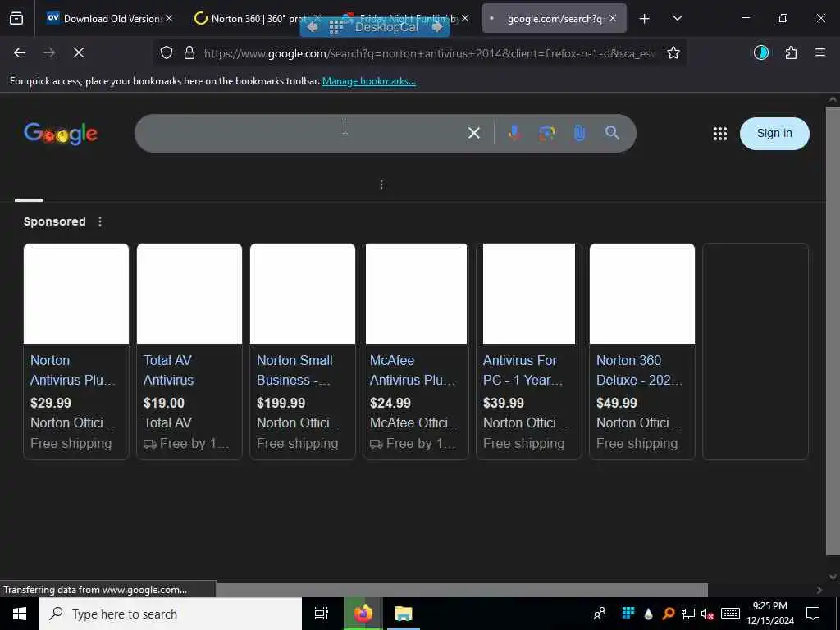The height and width of the screenshot is (630, 840).
Task: Click DesktopCal previous-arrow on overlay widget
Action: pyautogui.click(x=313, y=27)
